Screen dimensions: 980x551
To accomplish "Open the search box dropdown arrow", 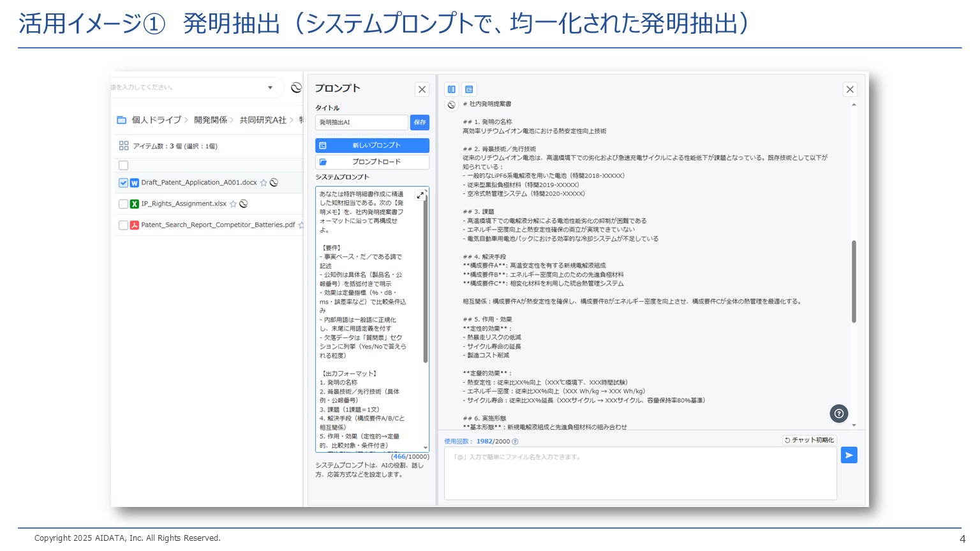I will tap(271, 87).
